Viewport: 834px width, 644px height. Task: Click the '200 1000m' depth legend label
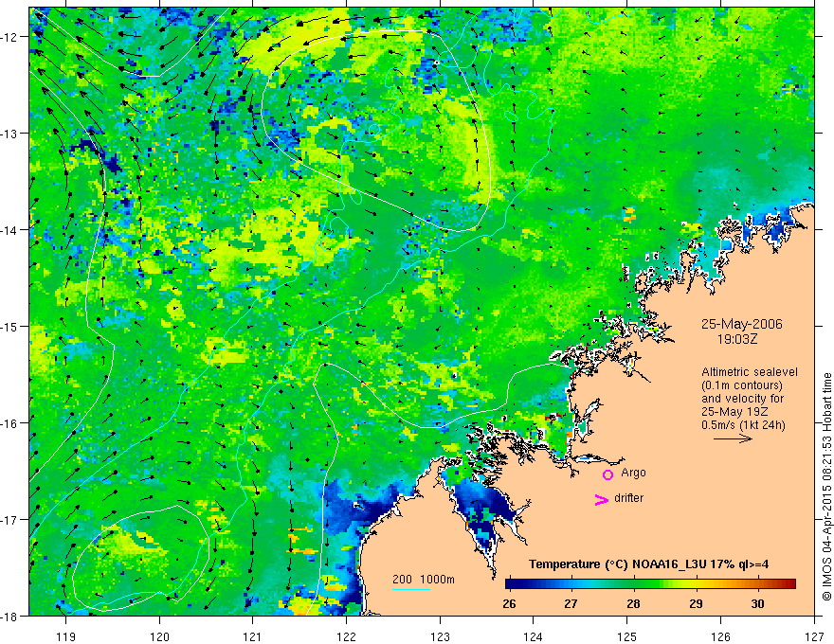pyautogui.click(x=424, y=580)
